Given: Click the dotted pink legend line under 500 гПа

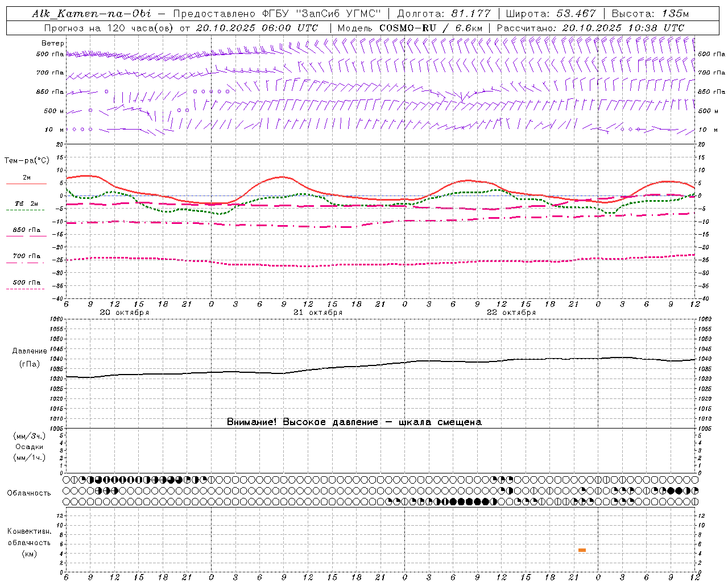Looking at the screenshot, I should click(25, 289).
